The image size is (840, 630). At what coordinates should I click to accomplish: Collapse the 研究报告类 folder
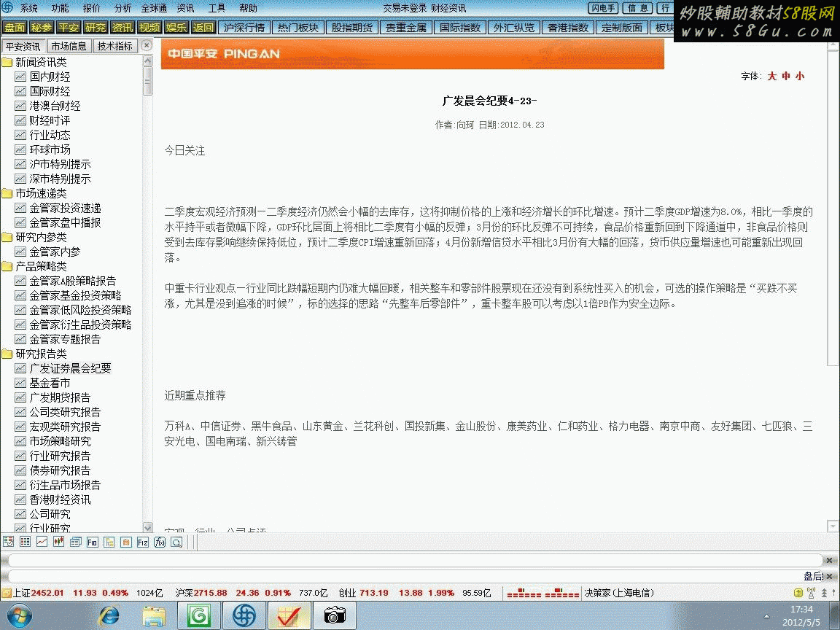[x=7, y=354]
